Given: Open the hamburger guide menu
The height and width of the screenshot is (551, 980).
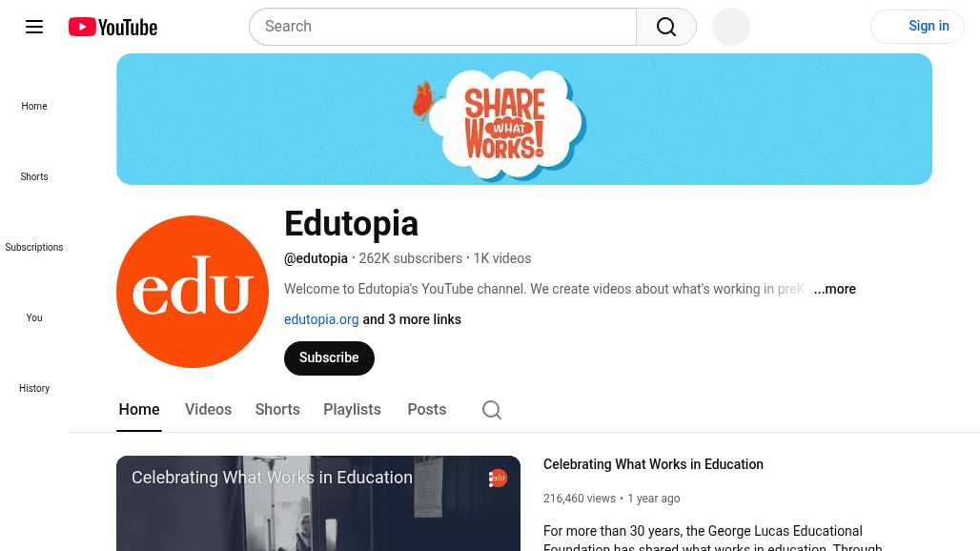Looking at the screenshot, I should pos(34,27).
